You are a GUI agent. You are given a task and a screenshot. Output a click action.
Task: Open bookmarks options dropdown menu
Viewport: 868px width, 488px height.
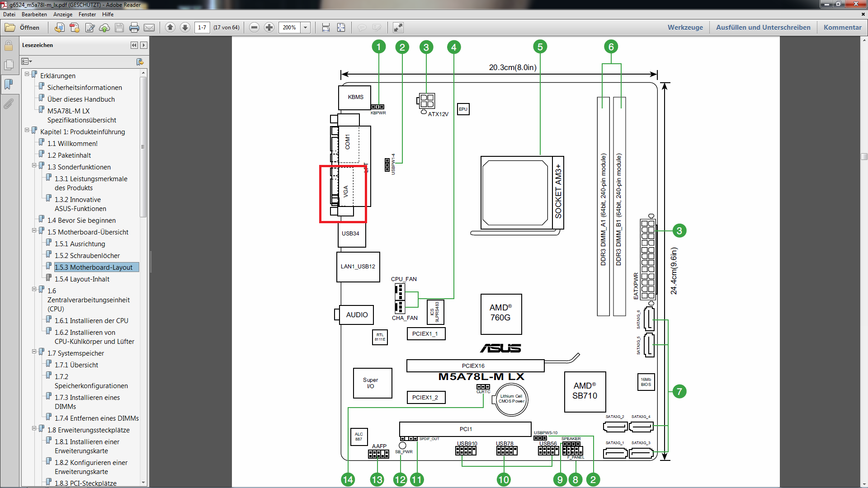coord(27,61)
